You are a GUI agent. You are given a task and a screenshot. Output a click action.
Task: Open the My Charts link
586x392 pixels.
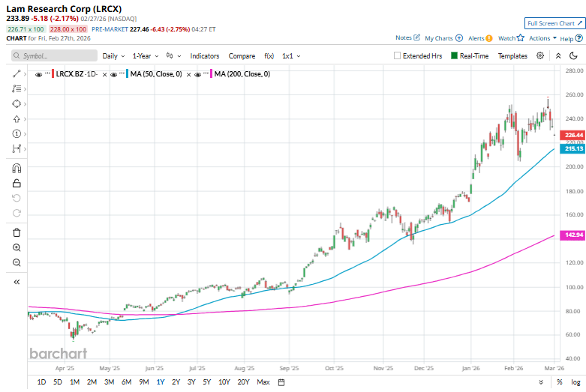pos(443,37)
